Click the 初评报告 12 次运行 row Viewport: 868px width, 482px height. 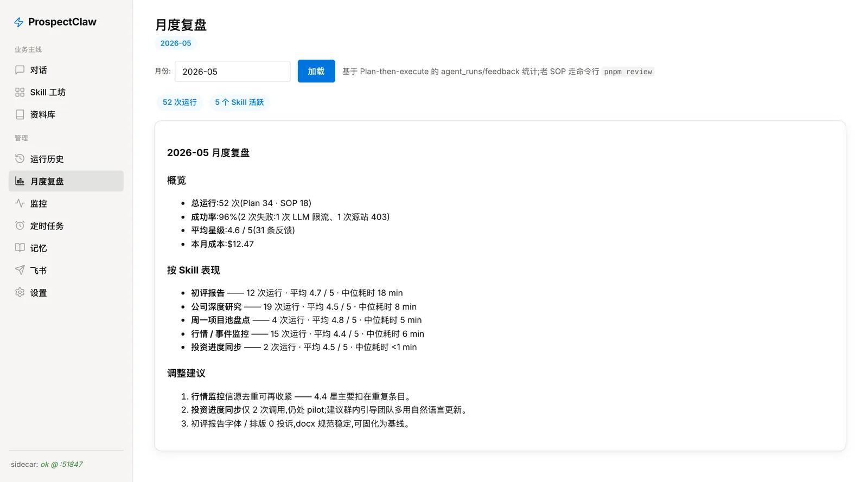[x=297, y=293]
